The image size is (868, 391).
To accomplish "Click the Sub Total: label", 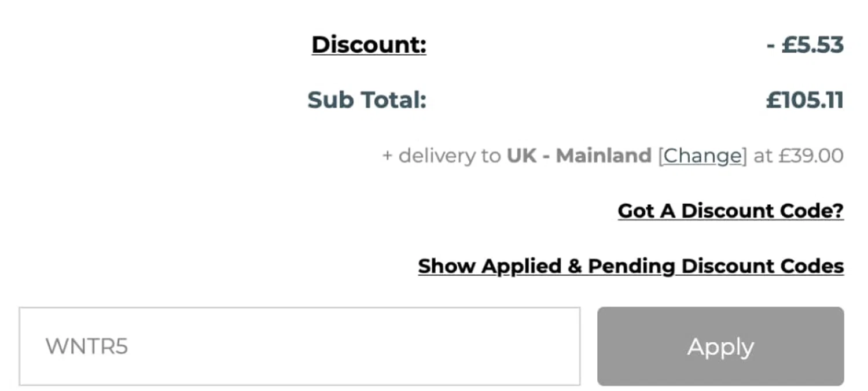I will tap(366, 100).
